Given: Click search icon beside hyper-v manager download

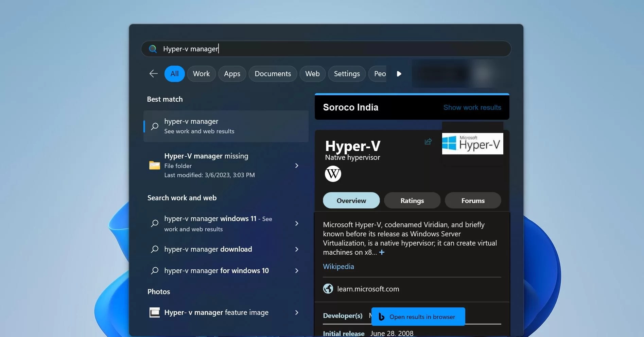Looking at the screenshot, I should [x=155, y=249].
